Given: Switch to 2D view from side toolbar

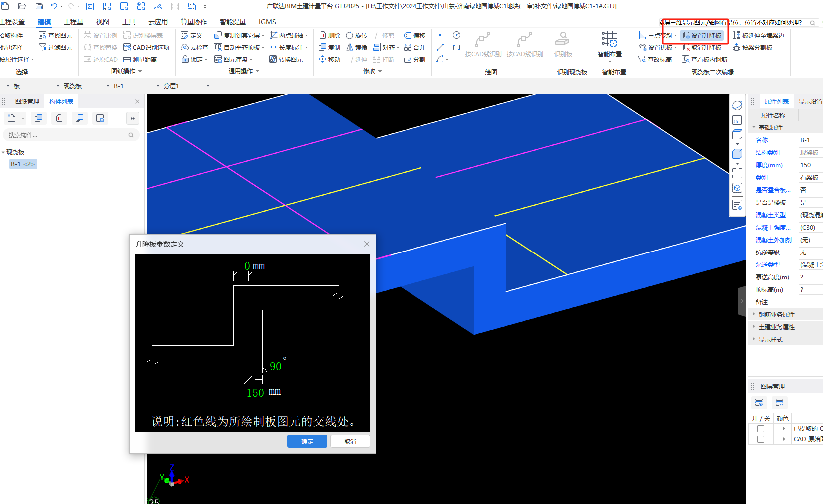Looking at the screenshot, I should 737,120.
